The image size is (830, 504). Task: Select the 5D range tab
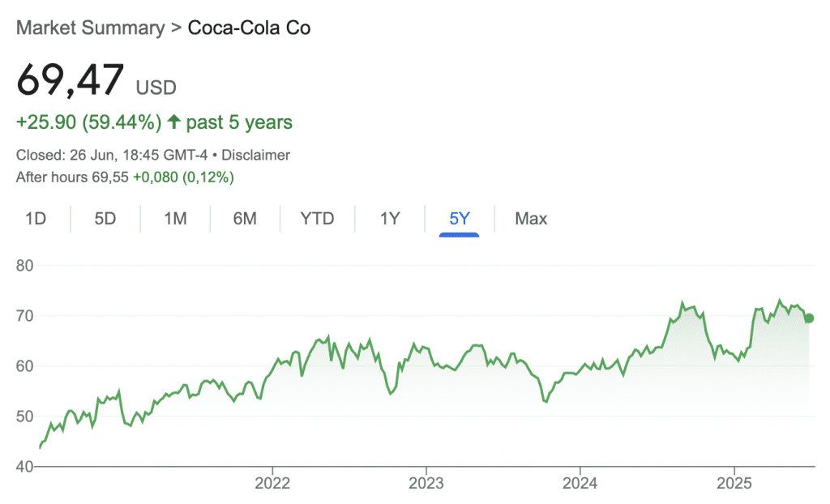pos(105,219)
